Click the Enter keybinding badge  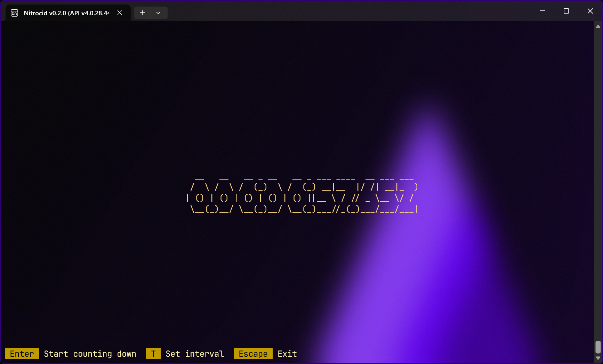click(22, 354)
